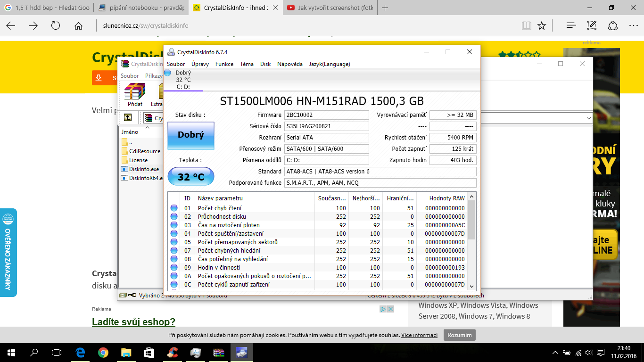Switch to the Jak vytvořit screenshot tab
Viewport: 644px width, 362px height.
pos(330,8)
